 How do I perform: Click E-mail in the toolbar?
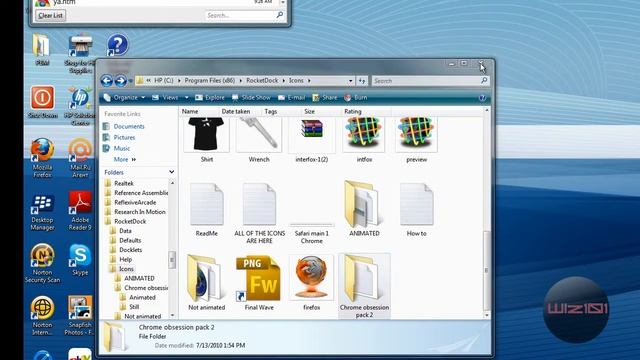click(291, 98)
